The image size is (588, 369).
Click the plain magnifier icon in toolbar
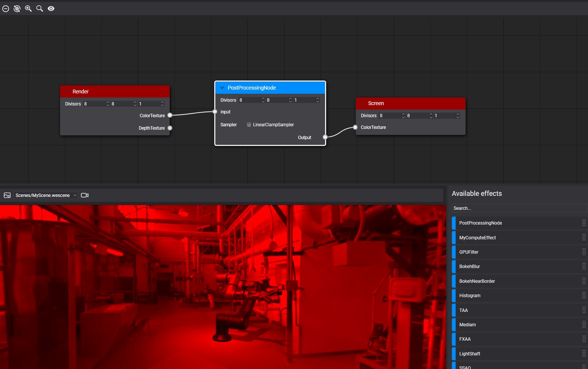coord(40,9)
